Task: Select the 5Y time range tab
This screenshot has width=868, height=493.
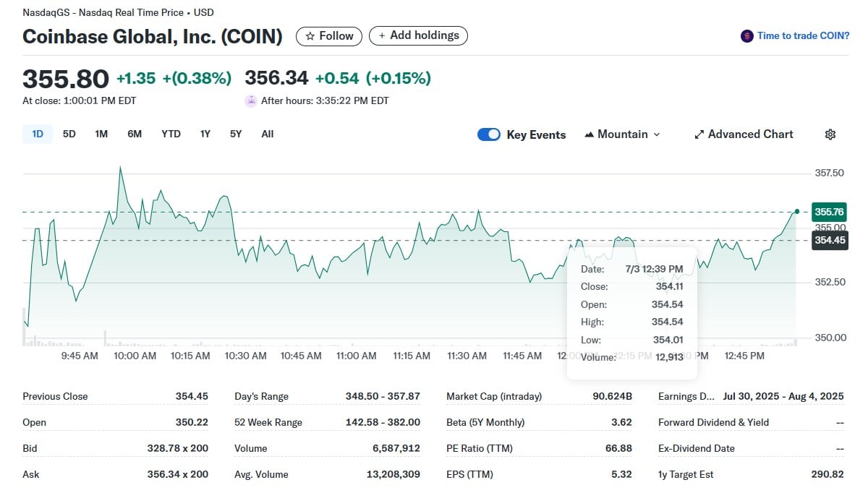Action: coord(236,134)
